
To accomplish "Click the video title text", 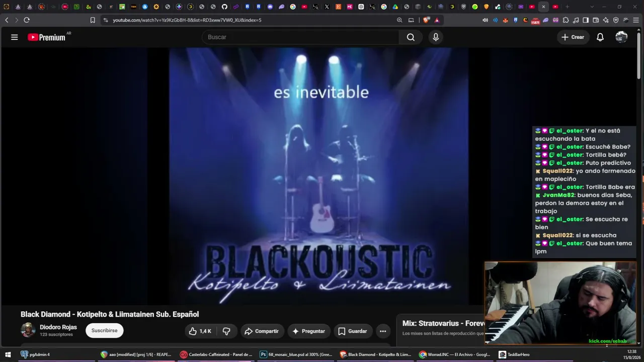I will [110, 314].
